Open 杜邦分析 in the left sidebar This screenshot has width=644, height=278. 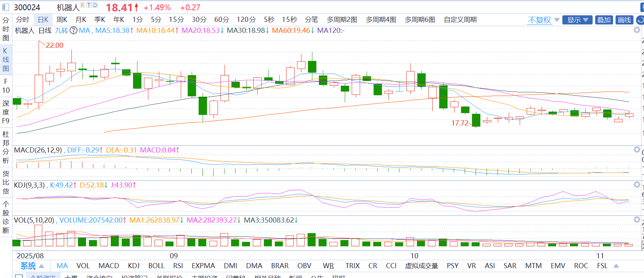pos(6,147)
